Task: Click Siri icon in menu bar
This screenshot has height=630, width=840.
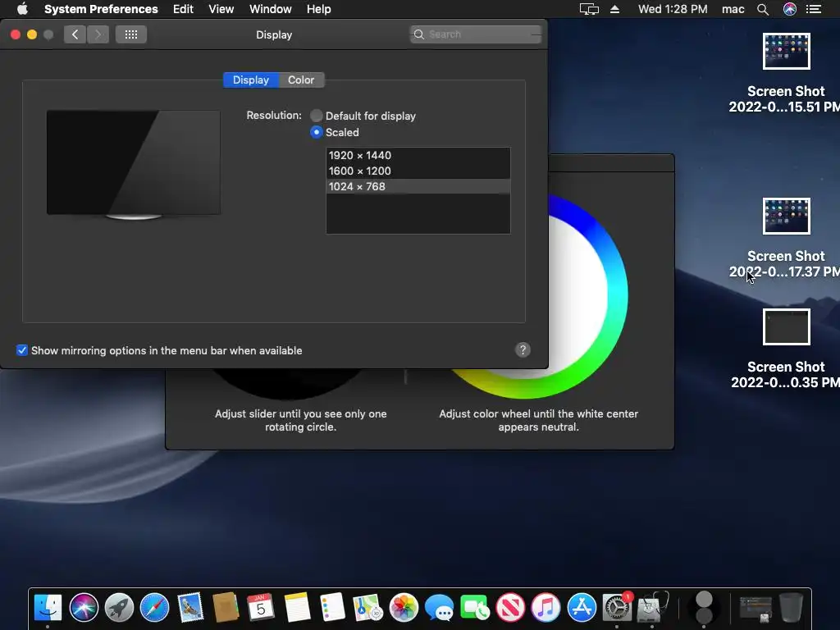Action: tap(790, 9)
